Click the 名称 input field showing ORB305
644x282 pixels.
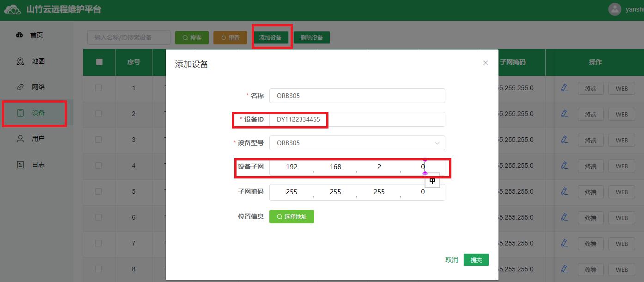tap(357, 95)
